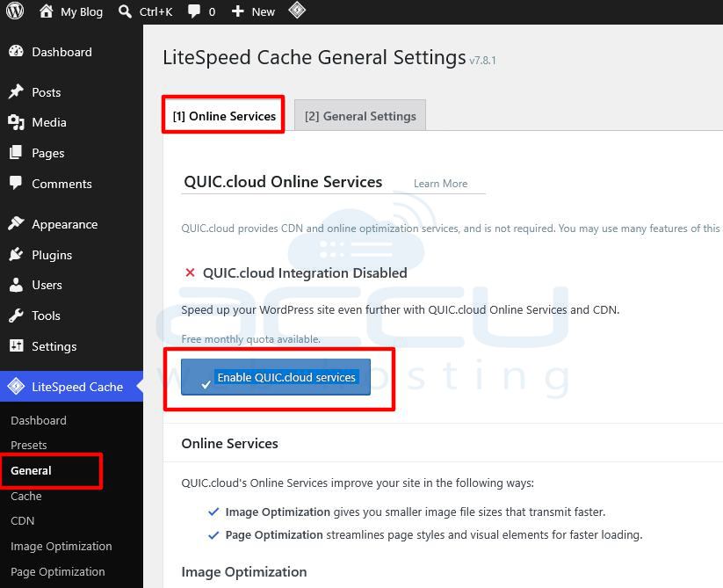This screenshot has height=588, width=723.
Task: Switch to [1] Online Services tab
Action: 224,115
